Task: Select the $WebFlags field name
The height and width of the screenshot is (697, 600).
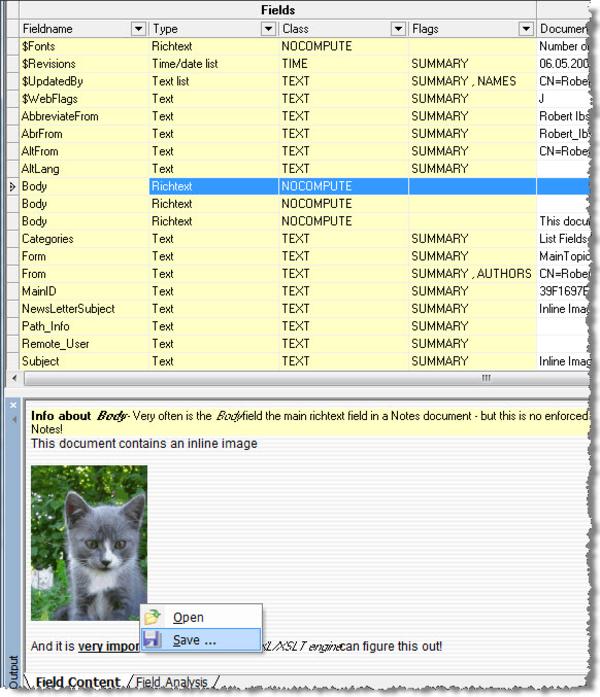Action: pos(50,99)
